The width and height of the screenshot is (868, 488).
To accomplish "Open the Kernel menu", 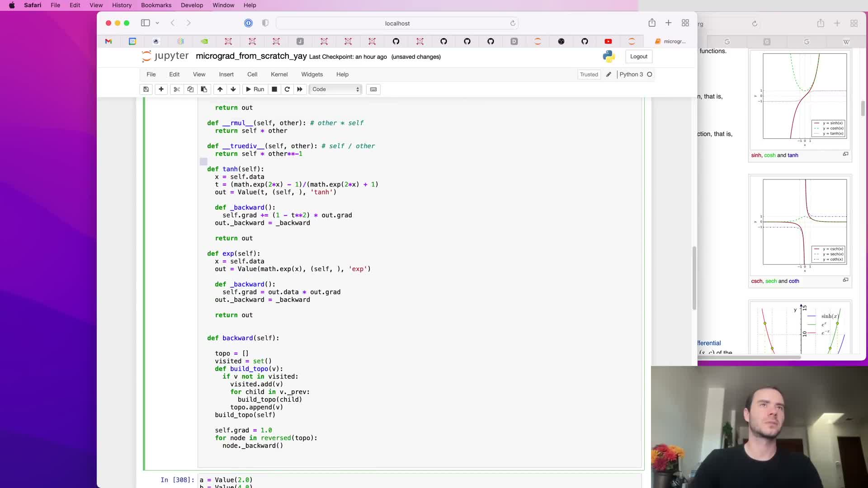I will [x=279, y=75].
